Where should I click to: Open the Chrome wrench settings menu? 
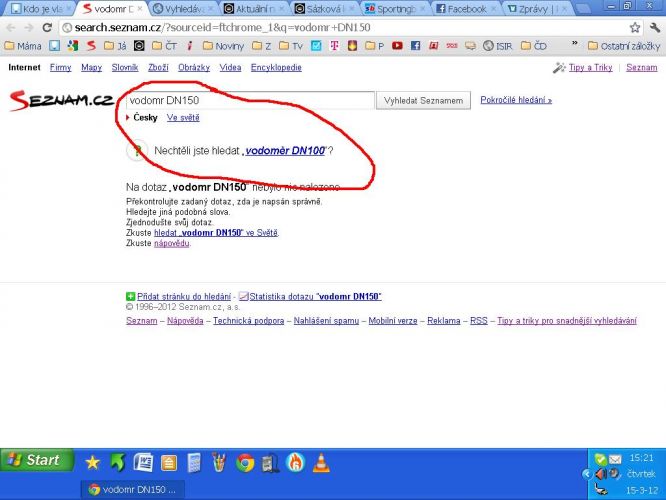655,28
